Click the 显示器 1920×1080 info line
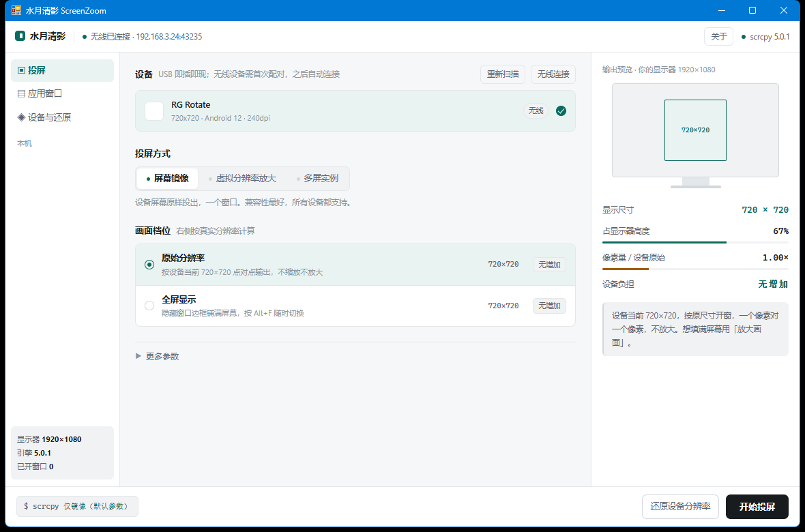 49,439
